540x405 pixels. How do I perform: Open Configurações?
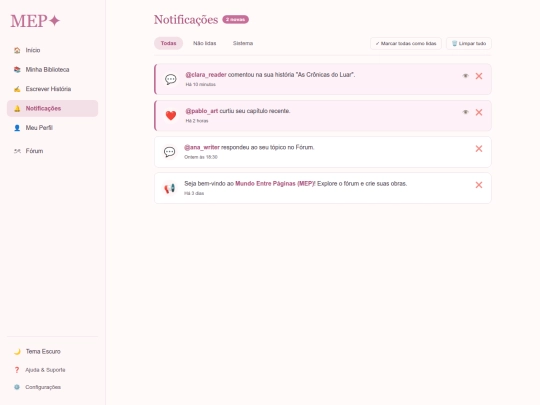tap(52, 387)
